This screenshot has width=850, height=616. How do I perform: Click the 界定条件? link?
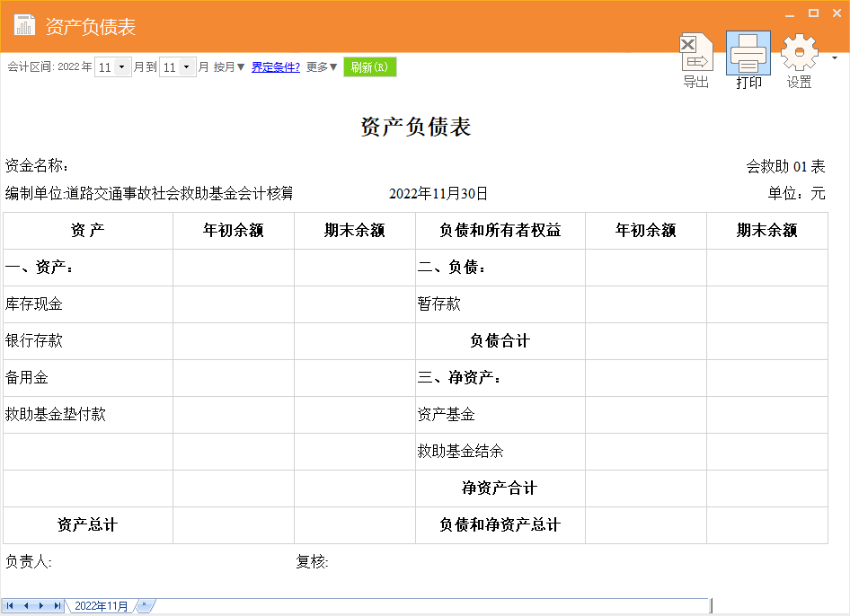click(x=275, y=67)
